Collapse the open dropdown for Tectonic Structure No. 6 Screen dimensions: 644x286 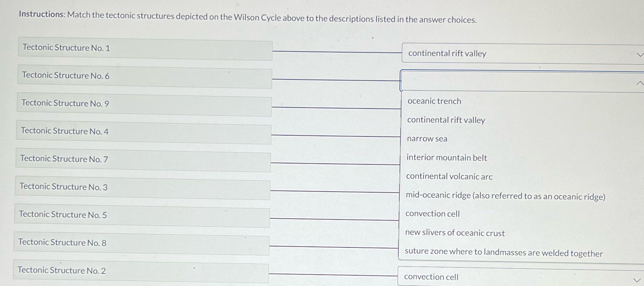pos(638,83)
